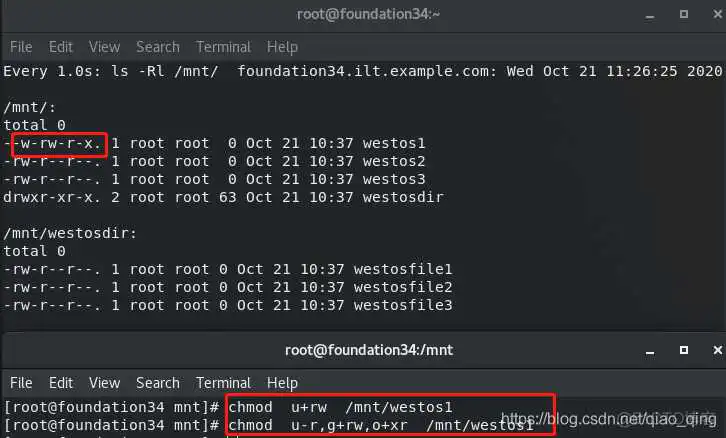
Task: Open Edit menu in top terminal
Action: click(x=61, y=47)
